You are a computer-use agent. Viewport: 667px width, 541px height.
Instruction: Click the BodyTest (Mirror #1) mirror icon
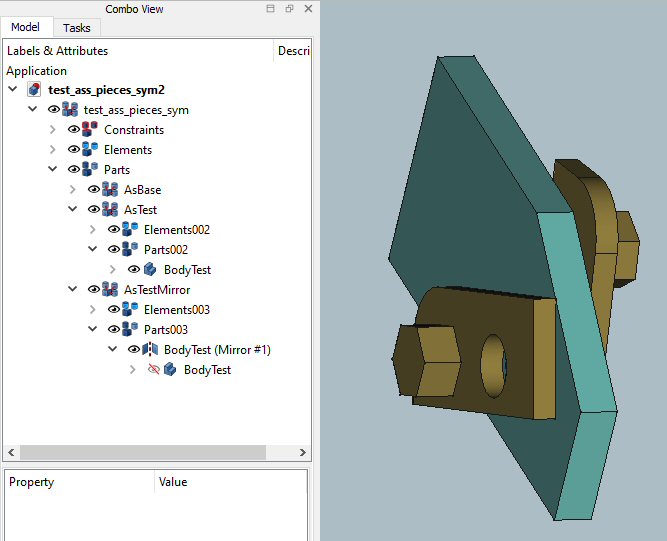[150, 350]
